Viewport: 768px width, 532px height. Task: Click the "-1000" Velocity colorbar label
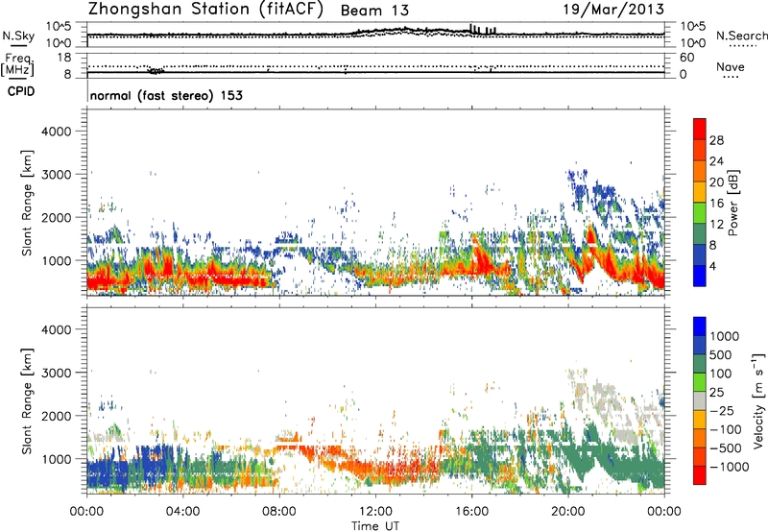[729, 467]
